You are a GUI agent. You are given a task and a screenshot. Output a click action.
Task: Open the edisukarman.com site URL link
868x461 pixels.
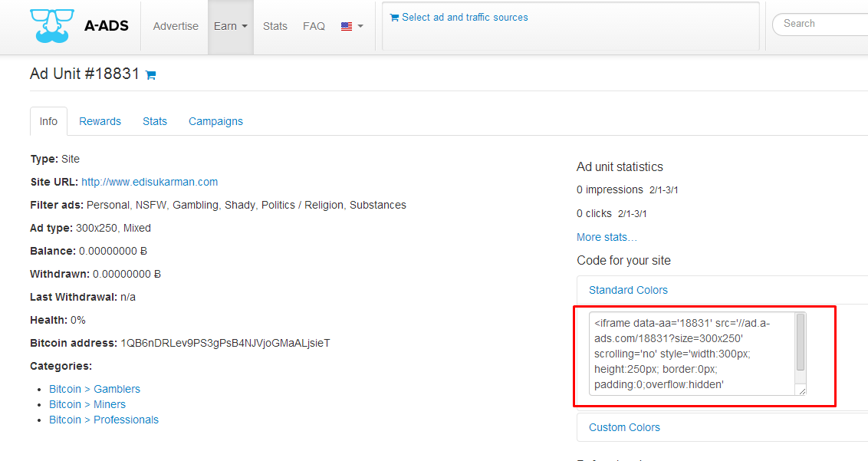tap(150, 182)
